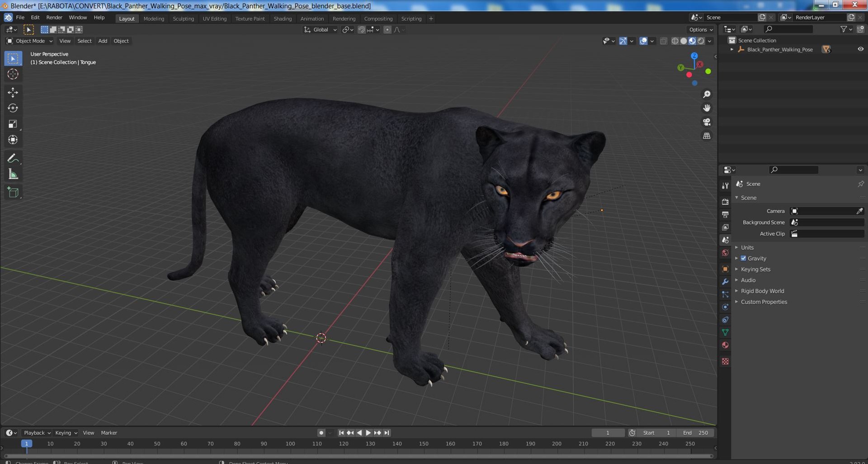Open the World properties tab
Screen dimensions: 868x464
tap(725, 253)
